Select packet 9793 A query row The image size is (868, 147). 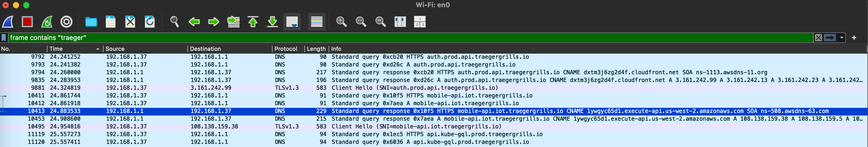pyautogui.click(x=434, y=65)
